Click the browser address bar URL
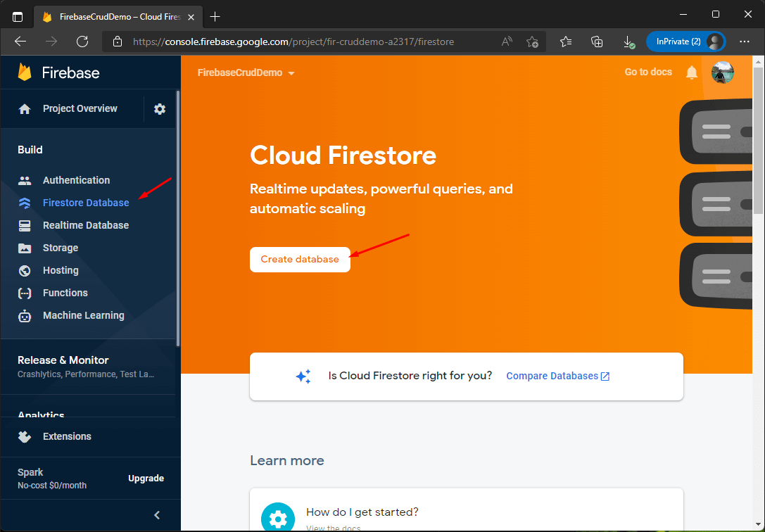 (293, 42)
